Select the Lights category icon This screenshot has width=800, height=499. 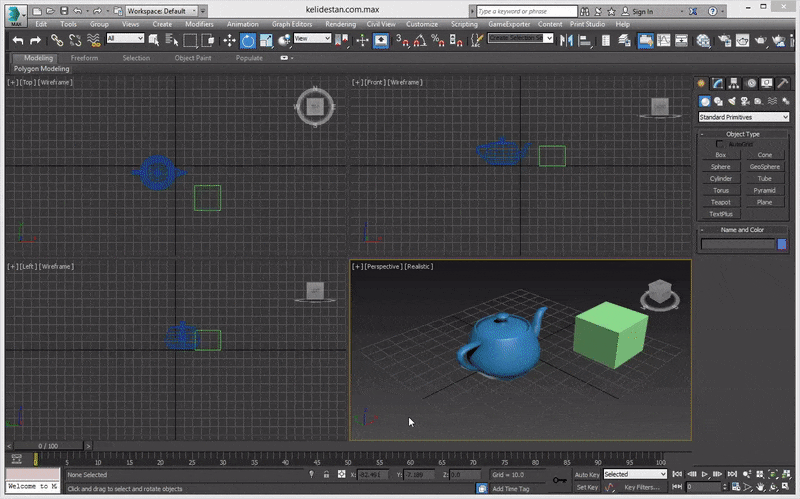click(732, 102)
